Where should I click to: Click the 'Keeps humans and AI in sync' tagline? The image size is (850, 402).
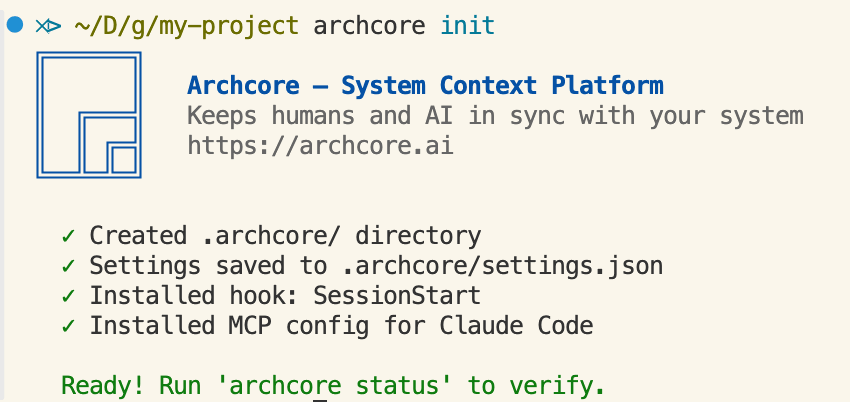point(495,116)
